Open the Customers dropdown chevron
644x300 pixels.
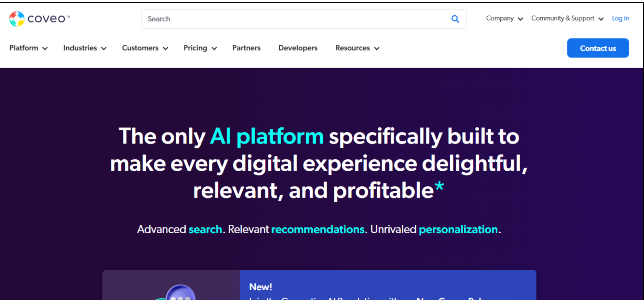pyautogui.click(x=165, y=49)
